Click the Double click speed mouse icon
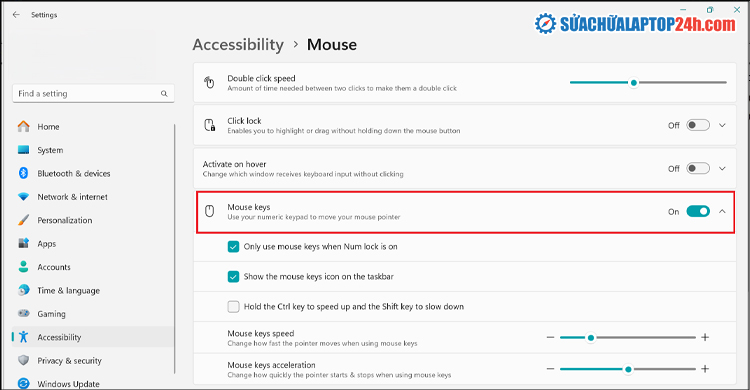The image size is (750, 390). [x=209, y=82]
